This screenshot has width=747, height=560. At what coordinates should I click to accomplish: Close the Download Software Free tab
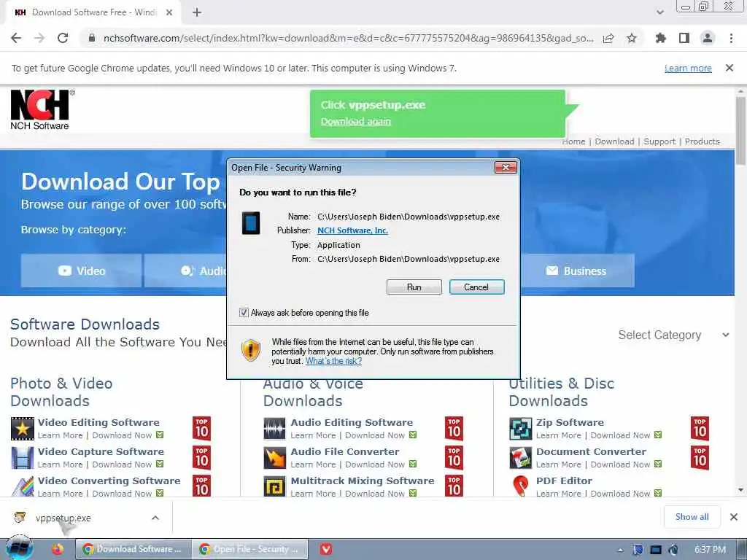tap(169, 12)
